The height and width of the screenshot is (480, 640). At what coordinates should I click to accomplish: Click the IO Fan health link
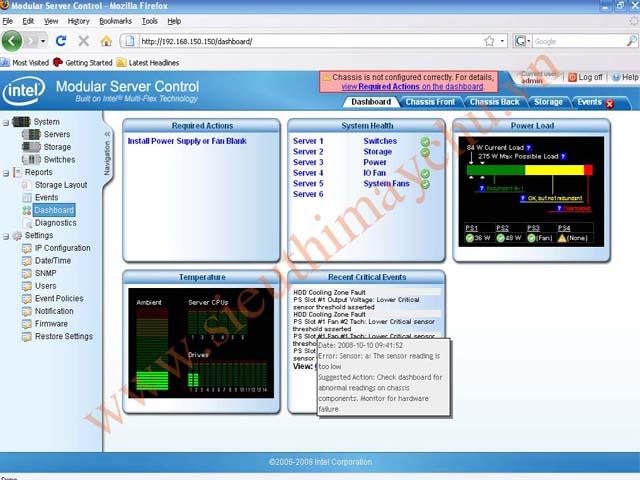pos(374,173)
